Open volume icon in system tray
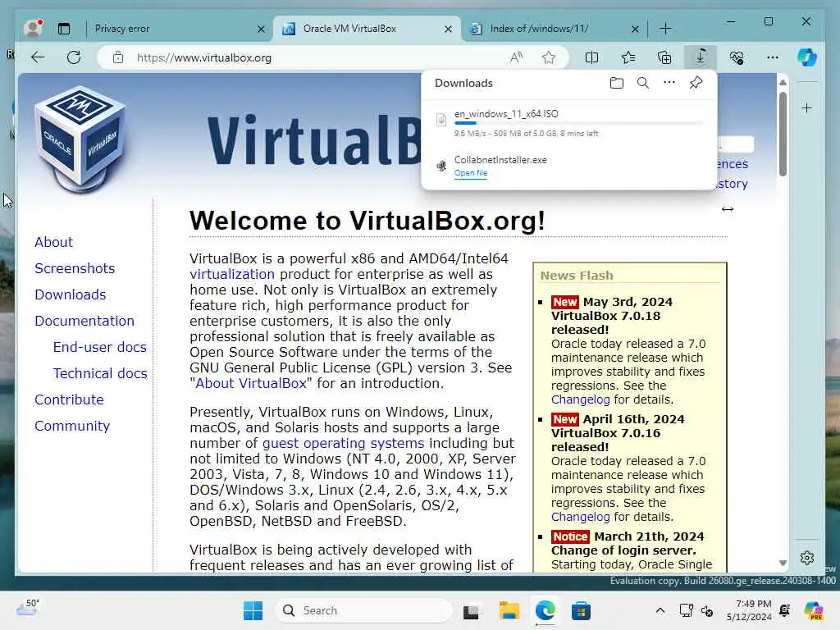The height and width of the screenshot is (630, 840). coord(706,610)
